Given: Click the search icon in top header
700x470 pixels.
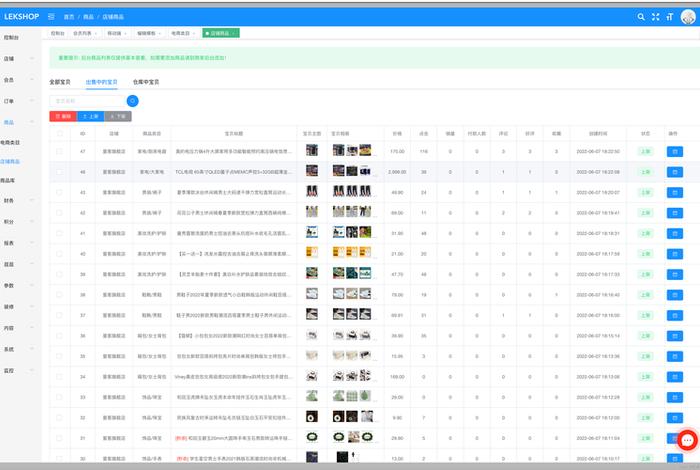Looking at the screenshot, I should 642,17.
